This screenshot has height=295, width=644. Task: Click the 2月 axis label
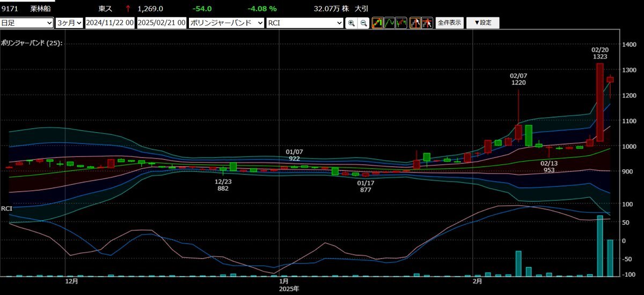pyautogui.click(x=477, y=280)
